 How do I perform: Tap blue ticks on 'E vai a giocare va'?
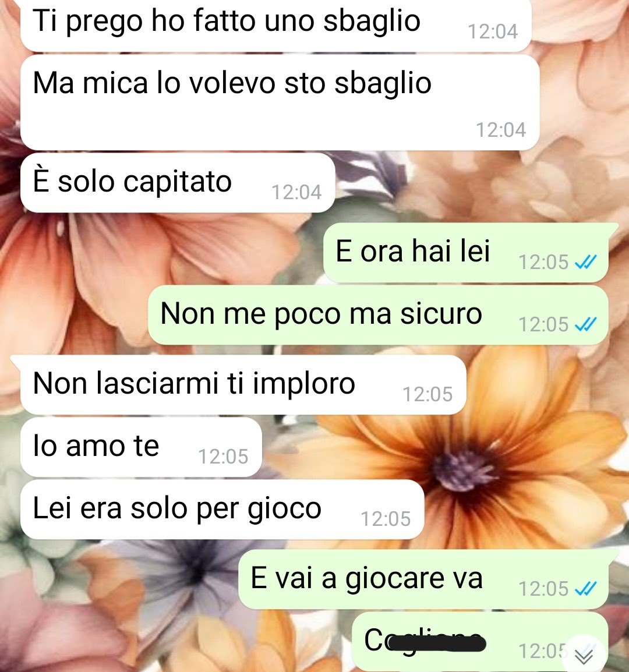pyautogui.click(x=585, y=588)
